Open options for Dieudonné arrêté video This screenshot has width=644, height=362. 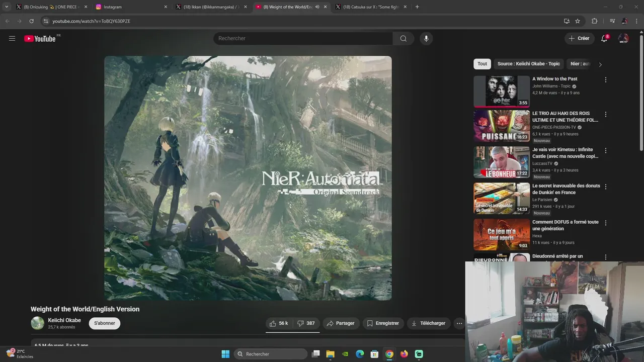click(606, 257)
